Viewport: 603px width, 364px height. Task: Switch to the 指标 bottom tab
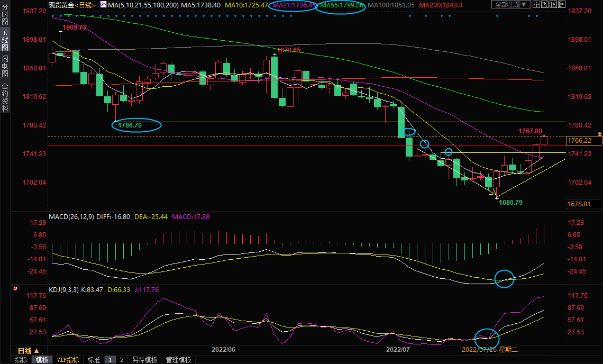click(x=21, y=360)
